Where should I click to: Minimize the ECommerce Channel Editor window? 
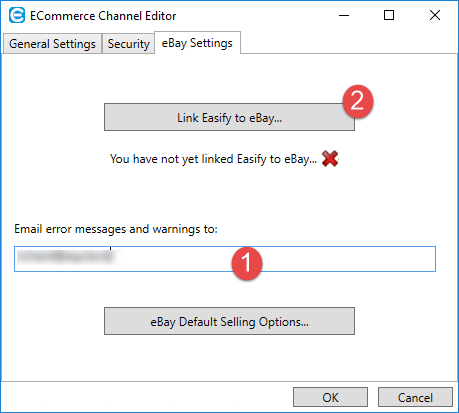344,15
